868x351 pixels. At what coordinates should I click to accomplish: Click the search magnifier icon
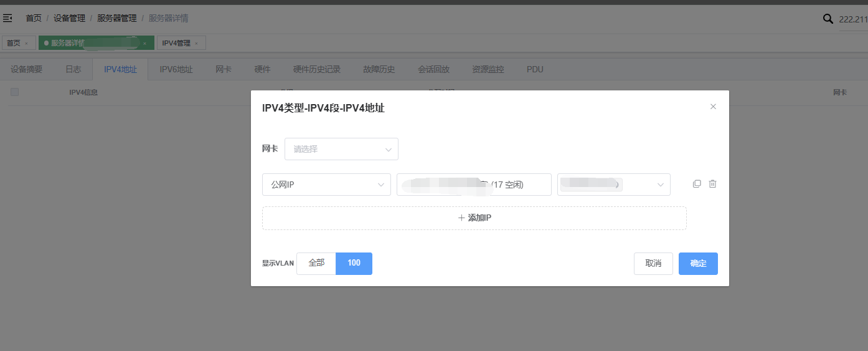coord(828,19)
